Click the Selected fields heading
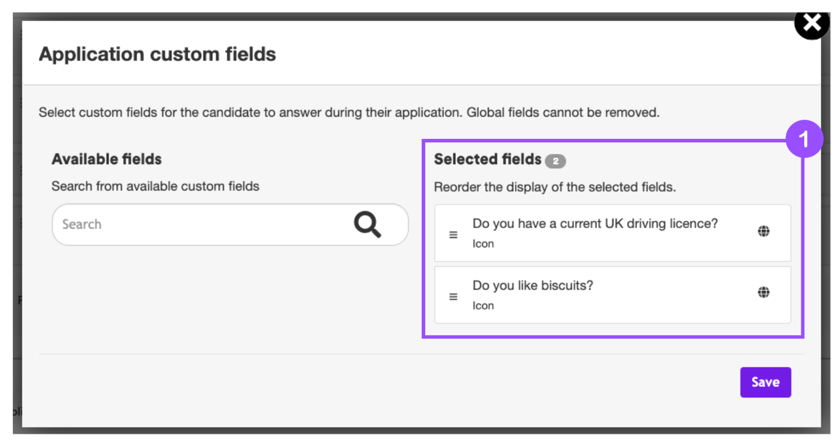The width and height of the screenshot is (840, 442). pyautogui.click(x=487, y=160)
